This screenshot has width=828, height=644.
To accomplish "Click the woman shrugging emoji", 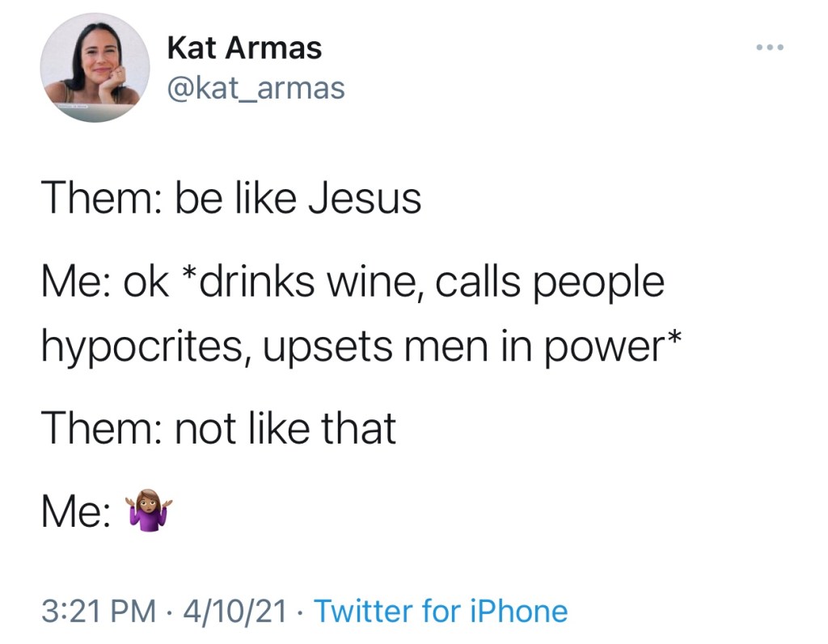I will [147, 514].
